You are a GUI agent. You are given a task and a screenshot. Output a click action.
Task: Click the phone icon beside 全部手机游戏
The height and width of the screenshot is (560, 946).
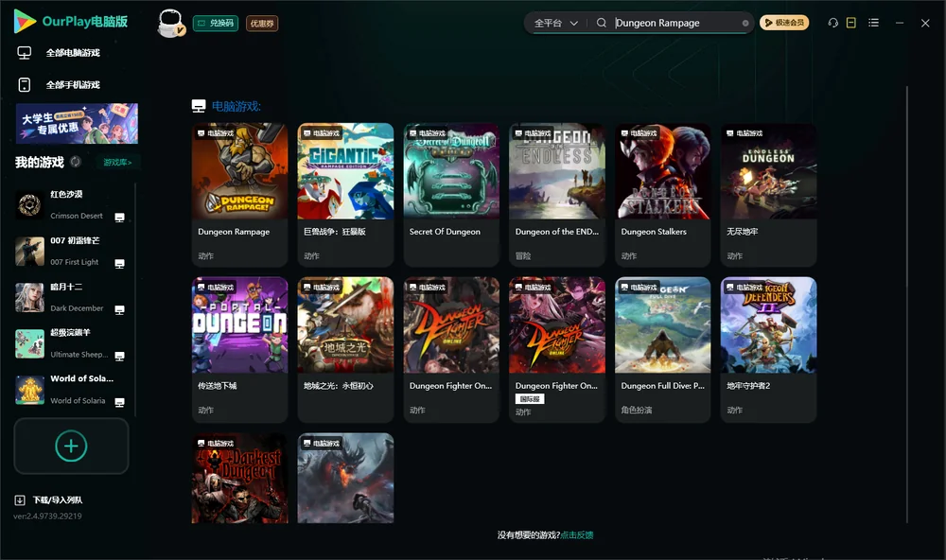click(25, 85)
